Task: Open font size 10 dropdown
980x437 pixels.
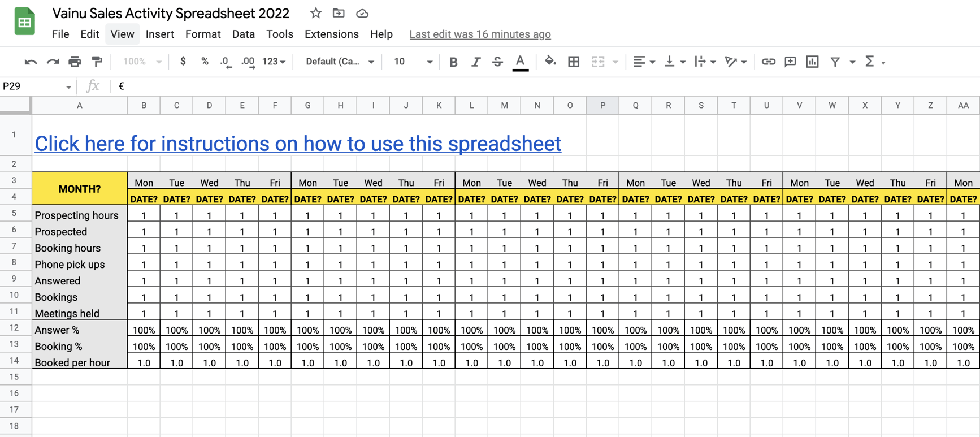Action: pos(413,62)
